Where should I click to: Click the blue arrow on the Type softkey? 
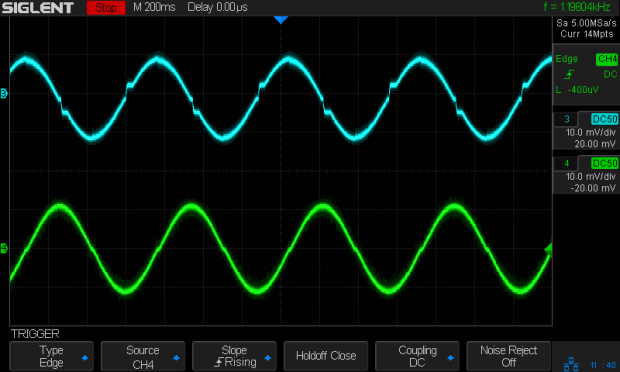(x=85, y=358)
